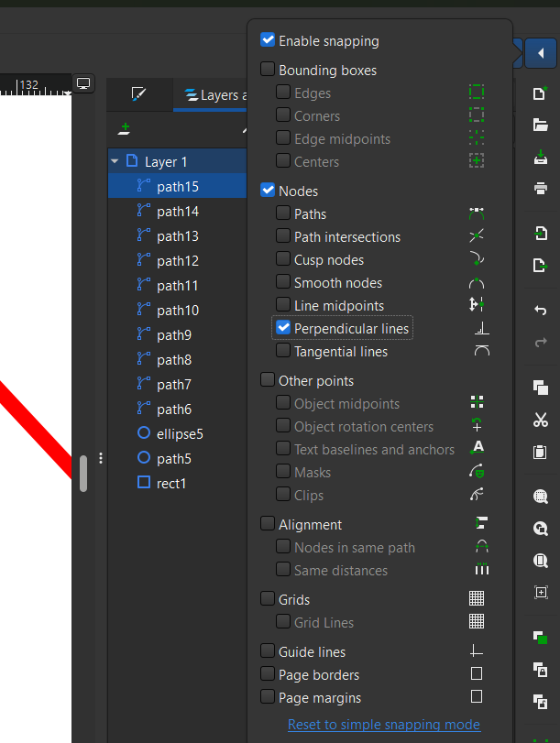Viewport: 560px width, 743px height.
Task: Select the rect1 rectangle object
Action: (177, 484)
